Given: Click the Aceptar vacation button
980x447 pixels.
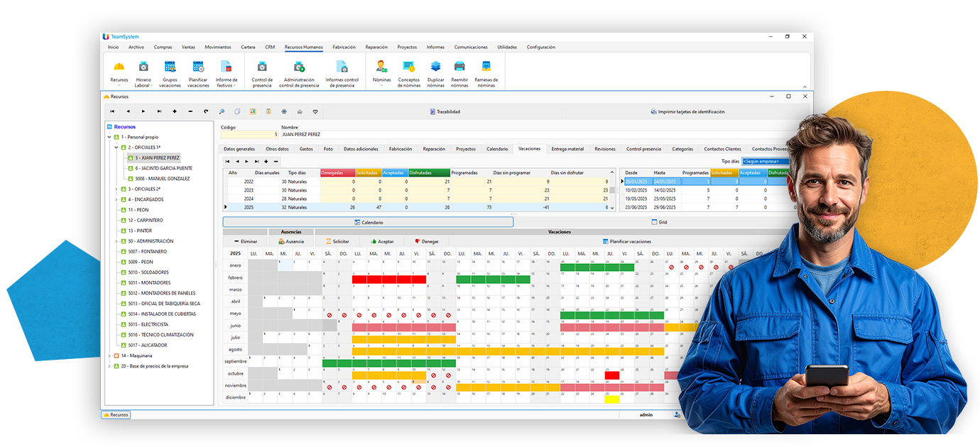Looking at the screenshot, I should pos(382,241).
